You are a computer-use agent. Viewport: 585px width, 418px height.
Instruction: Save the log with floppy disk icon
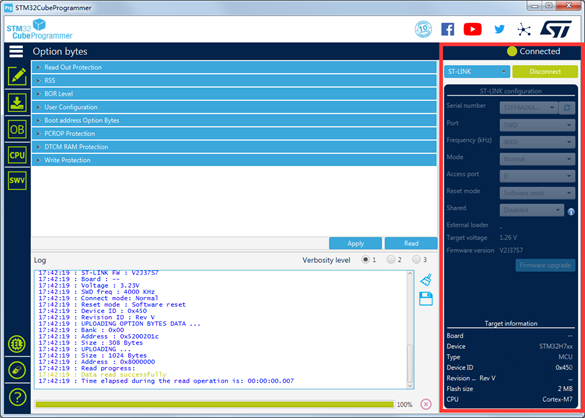point(426,299)
